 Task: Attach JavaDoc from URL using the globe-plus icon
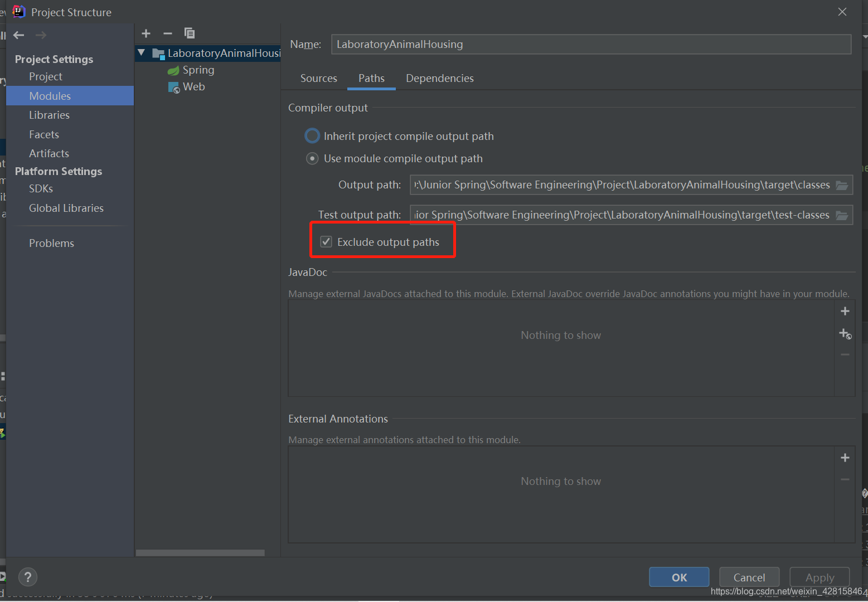coord(845,334)
